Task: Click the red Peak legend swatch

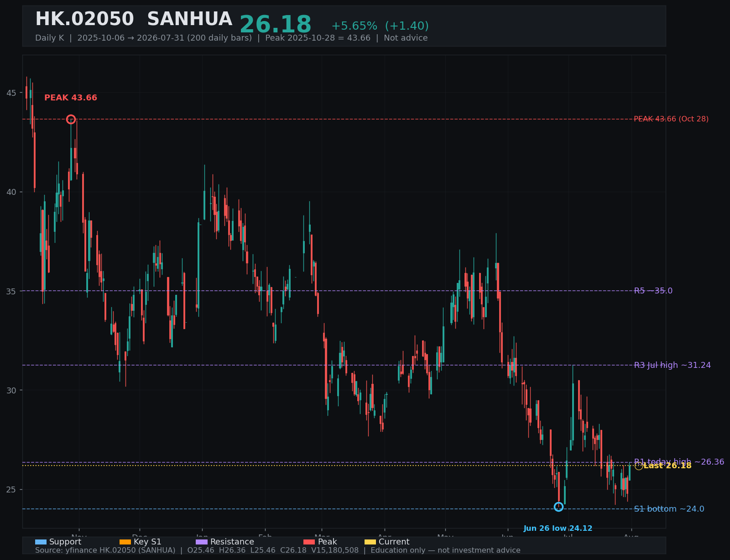Action: pos(309,542)
